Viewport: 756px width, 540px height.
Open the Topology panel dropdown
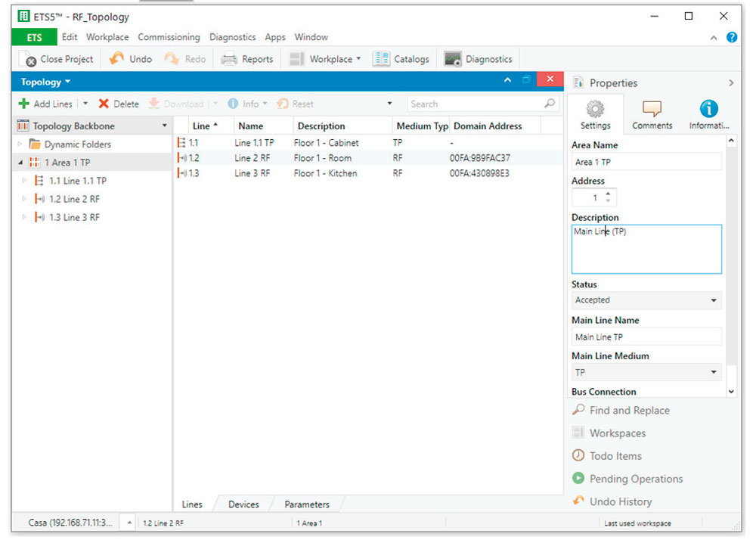67,82
